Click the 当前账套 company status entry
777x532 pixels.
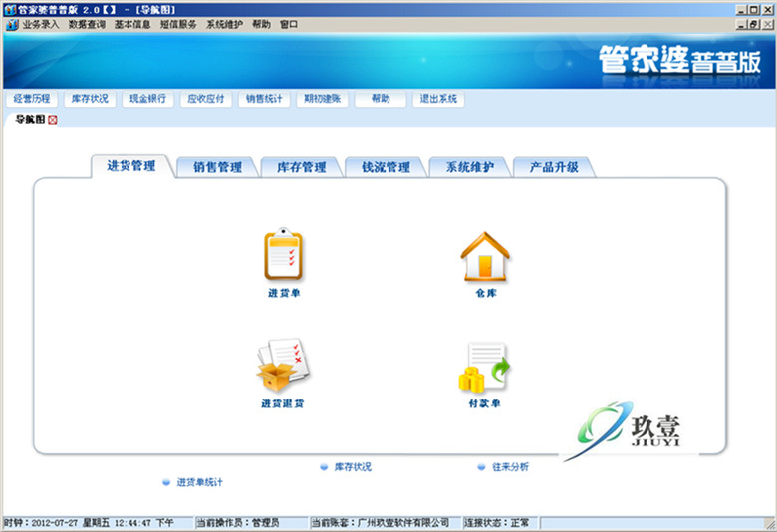[386, 523]
